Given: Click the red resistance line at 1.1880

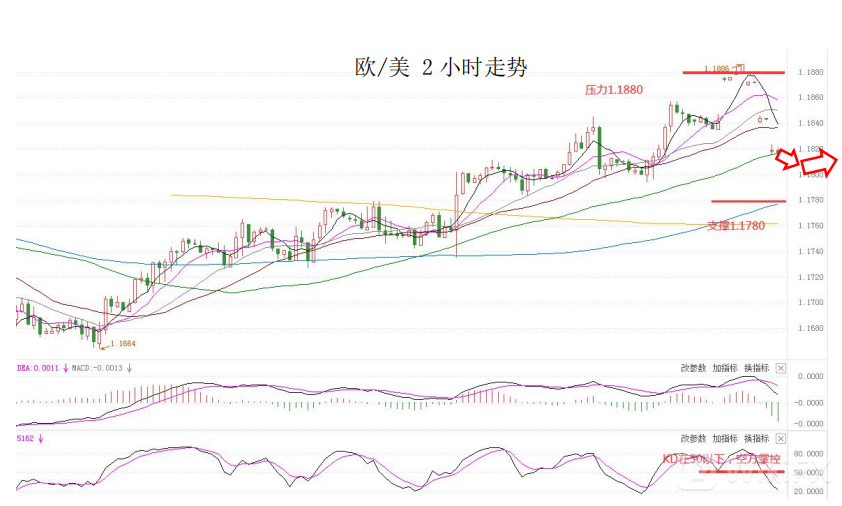Looking at the screenshot, I should [734, 73].
